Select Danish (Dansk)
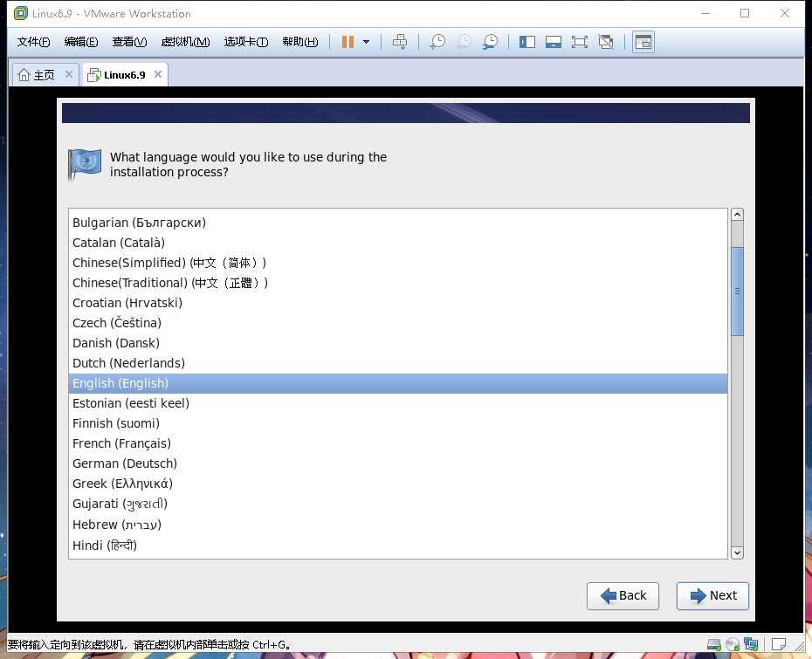 point(398,343)
